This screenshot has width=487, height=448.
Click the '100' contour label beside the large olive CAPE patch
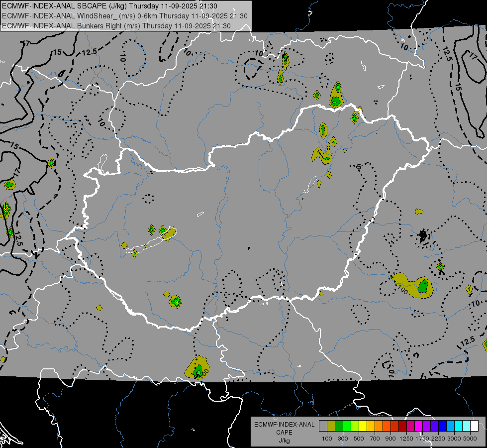(x=402, y=290)
